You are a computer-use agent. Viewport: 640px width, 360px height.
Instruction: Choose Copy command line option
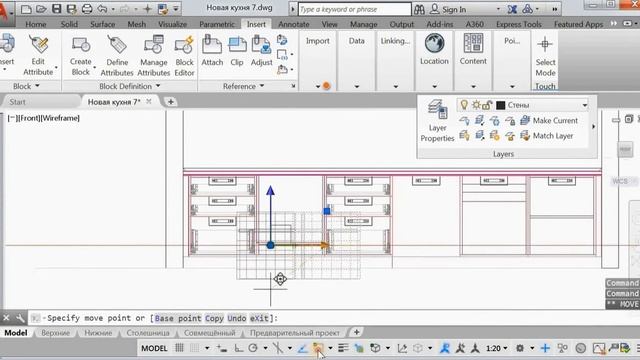pyautogui.click(x=214, y=318)
